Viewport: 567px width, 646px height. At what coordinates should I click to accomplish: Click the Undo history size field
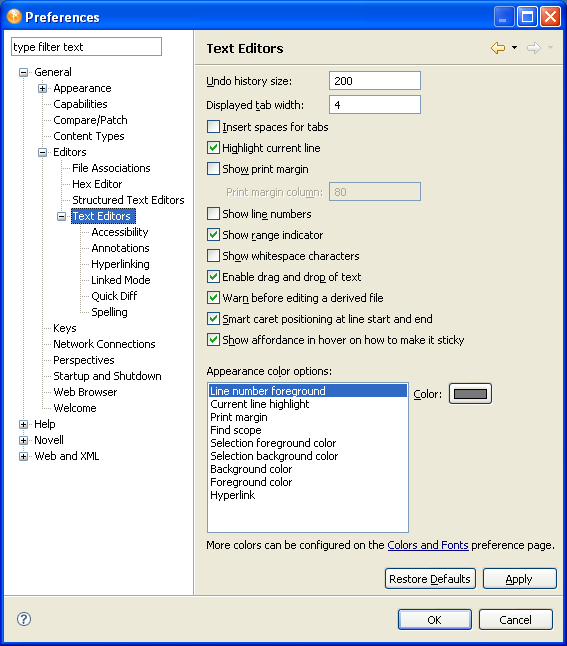pyautogui.click(x=375, y=80)
